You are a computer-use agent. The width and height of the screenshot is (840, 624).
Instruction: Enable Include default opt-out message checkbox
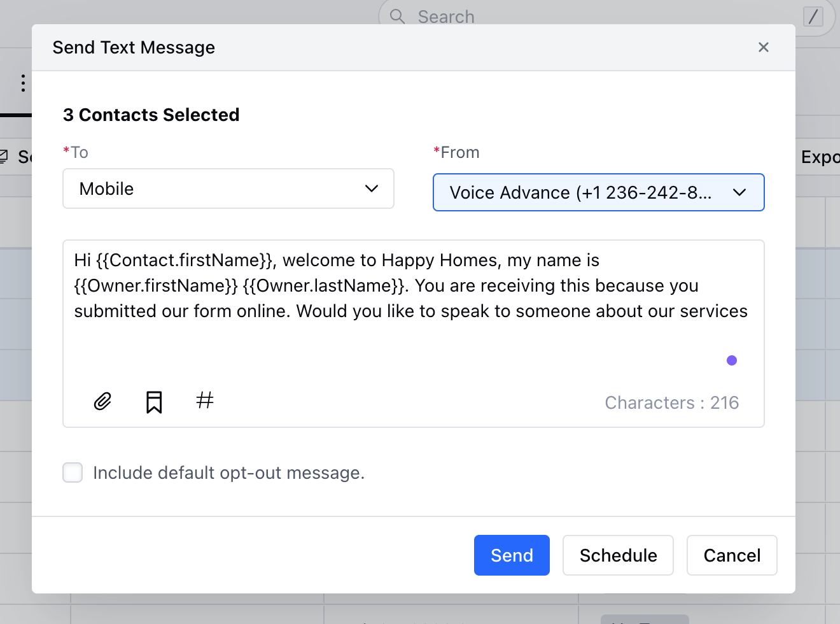tap(73, 472)
